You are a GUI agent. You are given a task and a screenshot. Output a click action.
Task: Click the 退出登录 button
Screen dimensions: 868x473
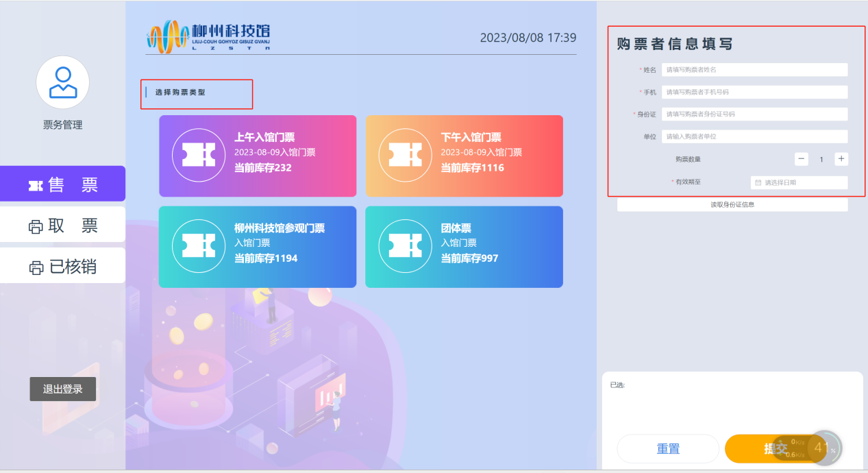(62, 389)
